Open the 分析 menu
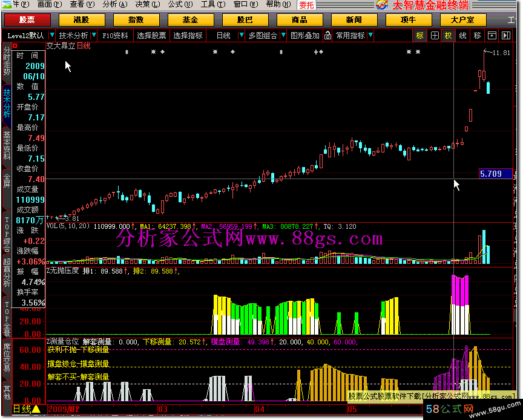523x420 pixels. click(x=115, y=4)
